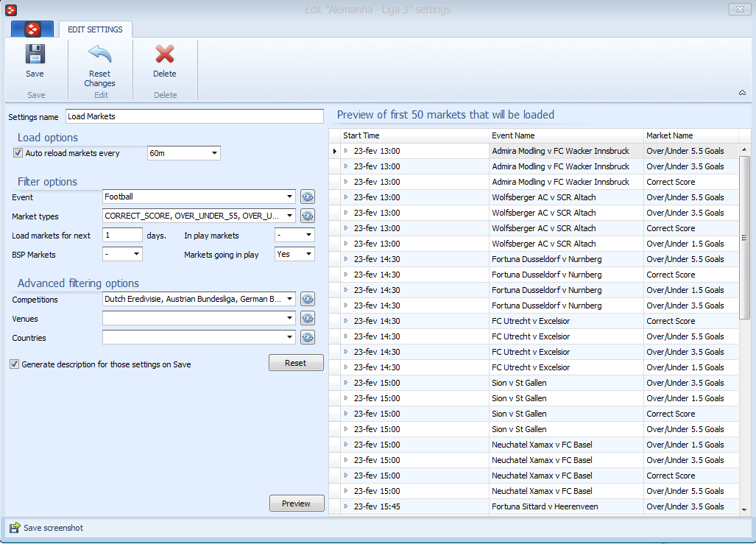Refresh the Event list

click(308, 197)
